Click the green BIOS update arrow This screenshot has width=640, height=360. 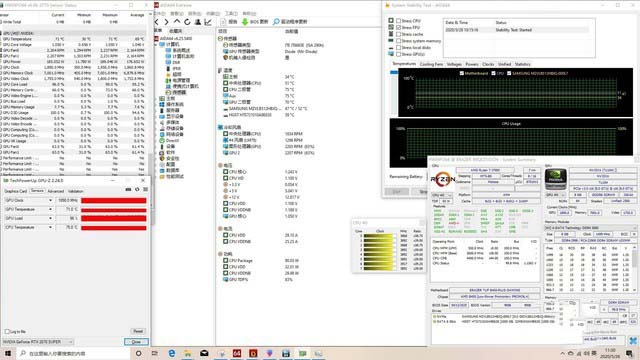point(245,22)
